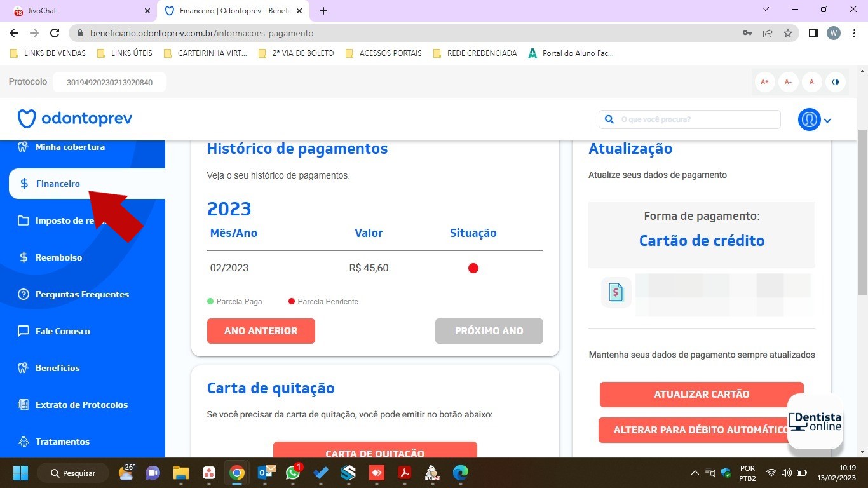The height and width of the screenshot is (488, 868).
Task: Open Fale Conosco speech bubble icon
Action: 24,331
